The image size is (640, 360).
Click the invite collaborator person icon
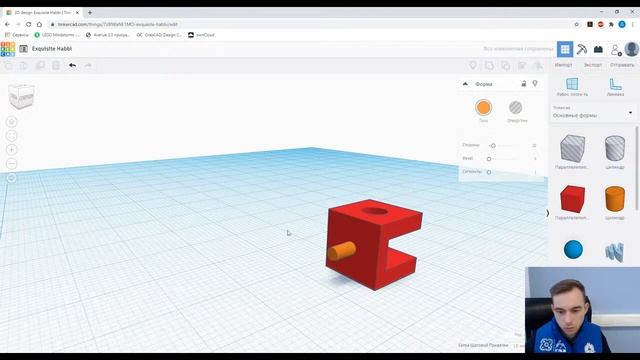pos(616,50)
